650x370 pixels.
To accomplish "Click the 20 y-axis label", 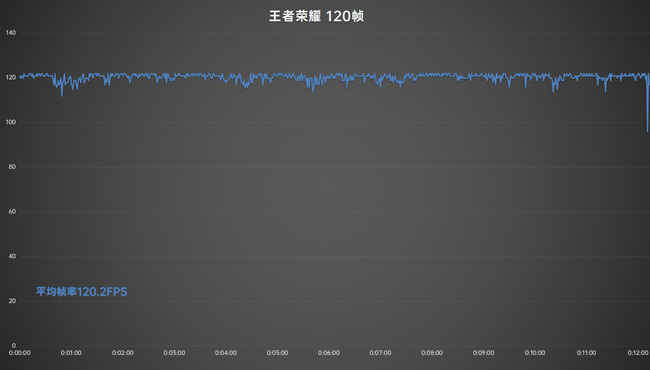I will click(x=12, y=301).
